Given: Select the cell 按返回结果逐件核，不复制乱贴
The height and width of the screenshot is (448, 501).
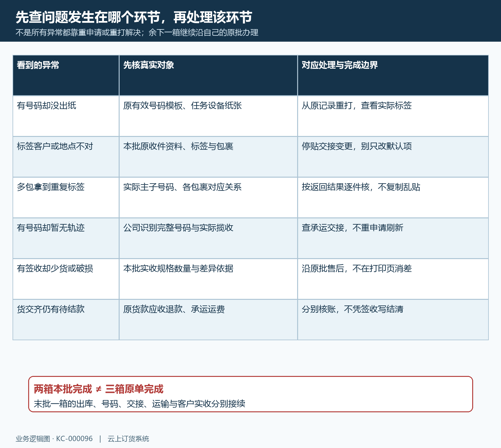Looking at the screenshot, I should pos(393,197).
